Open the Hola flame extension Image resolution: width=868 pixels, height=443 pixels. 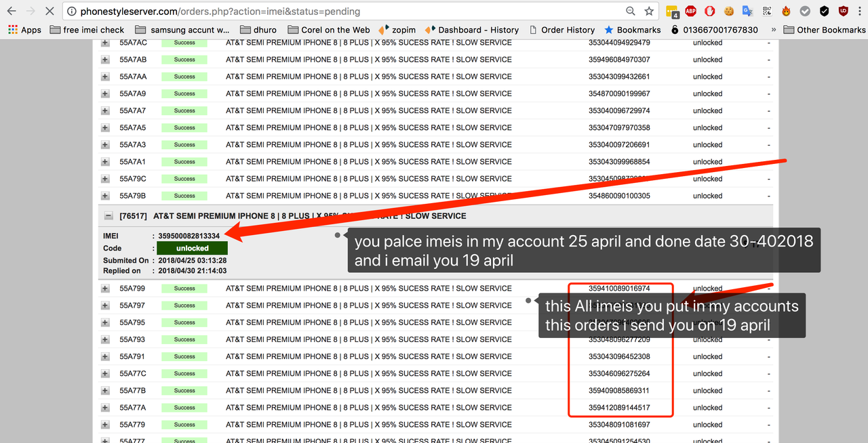pyautogui.click(x=786, y=11)
